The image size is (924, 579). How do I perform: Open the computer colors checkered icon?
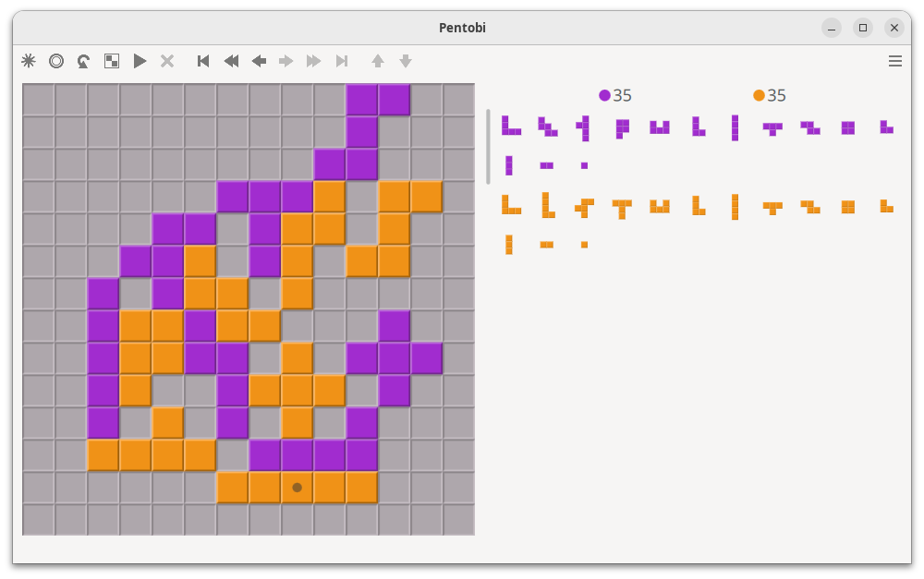click(x=112, y=61)
